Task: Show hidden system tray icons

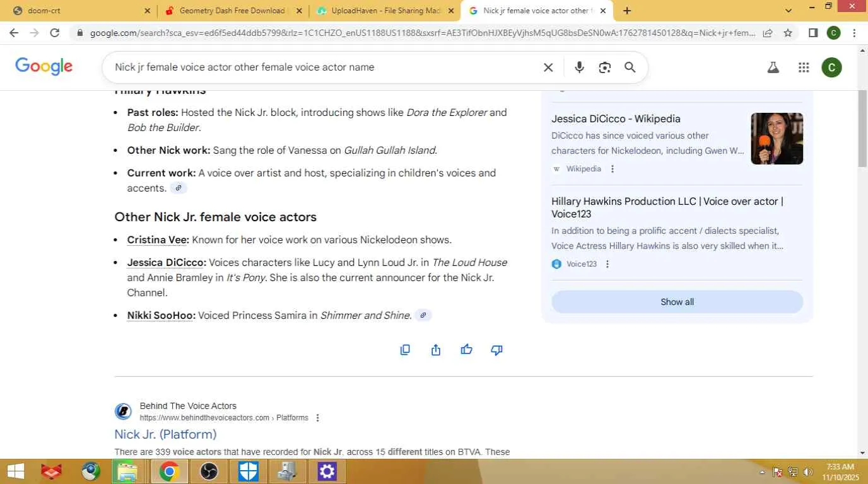Action: point(762,472)
